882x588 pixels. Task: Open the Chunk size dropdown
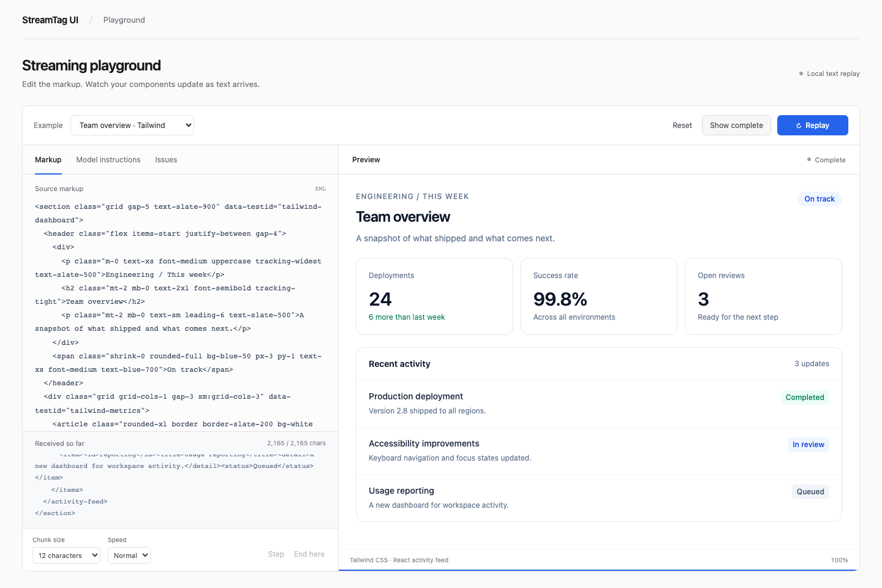[66, 556]
